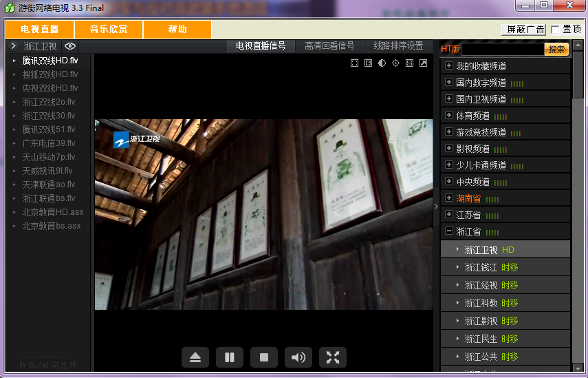Select source 北京教育HD.asx
Viewport: 588px width, 378px height.
pos(49,212)
